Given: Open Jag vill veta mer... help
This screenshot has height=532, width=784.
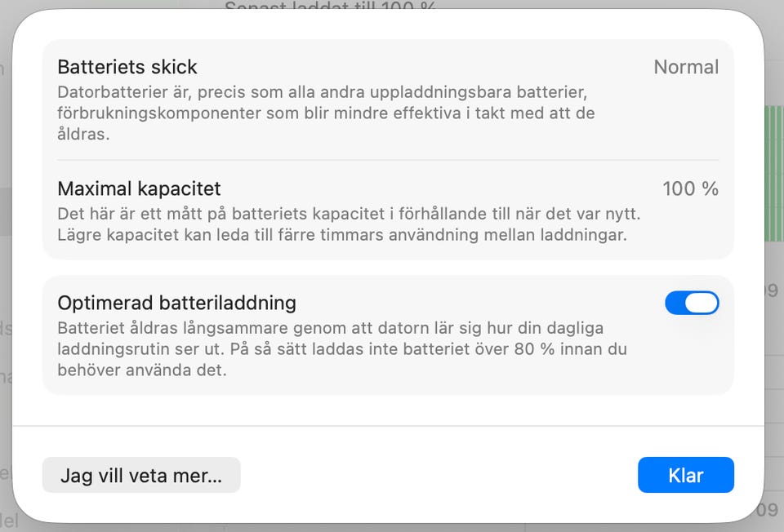Looking at the screenshot, I should (141, 475).
